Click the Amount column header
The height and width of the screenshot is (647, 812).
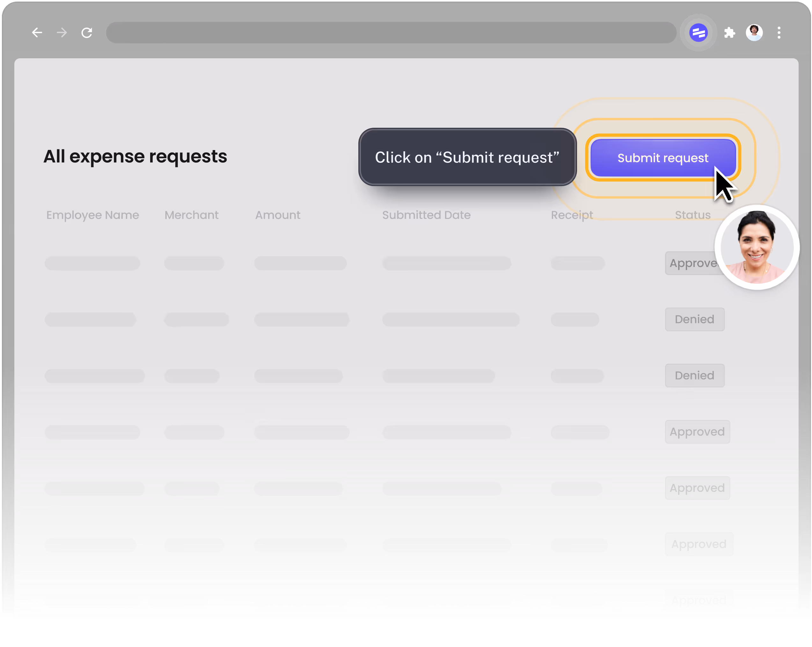click(278, 215)
